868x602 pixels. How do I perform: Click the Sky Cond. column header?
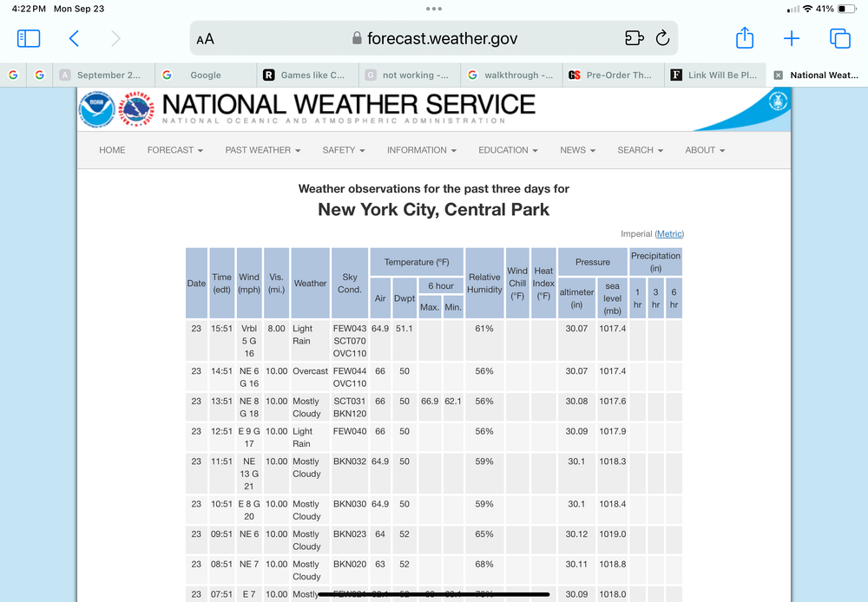click(x=349, y=284)
